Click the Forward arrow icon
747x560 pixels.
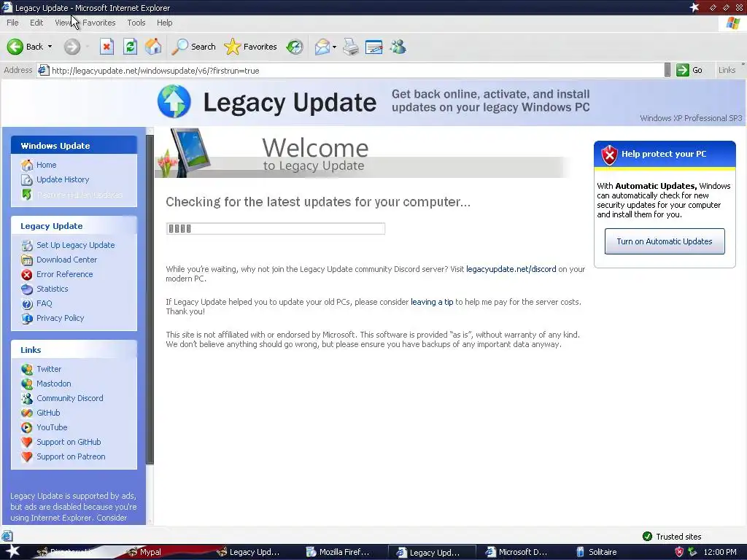(72, 47)
